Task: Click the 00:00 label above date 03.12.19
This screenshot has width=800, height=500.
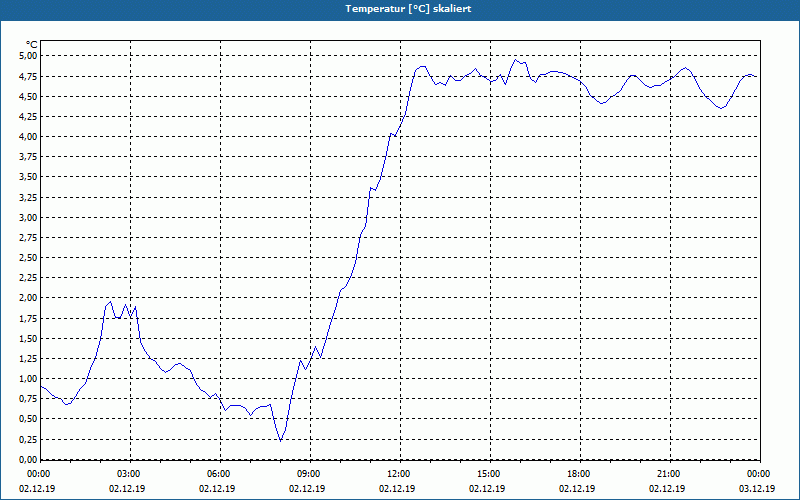Action: [x=760, y=474]
